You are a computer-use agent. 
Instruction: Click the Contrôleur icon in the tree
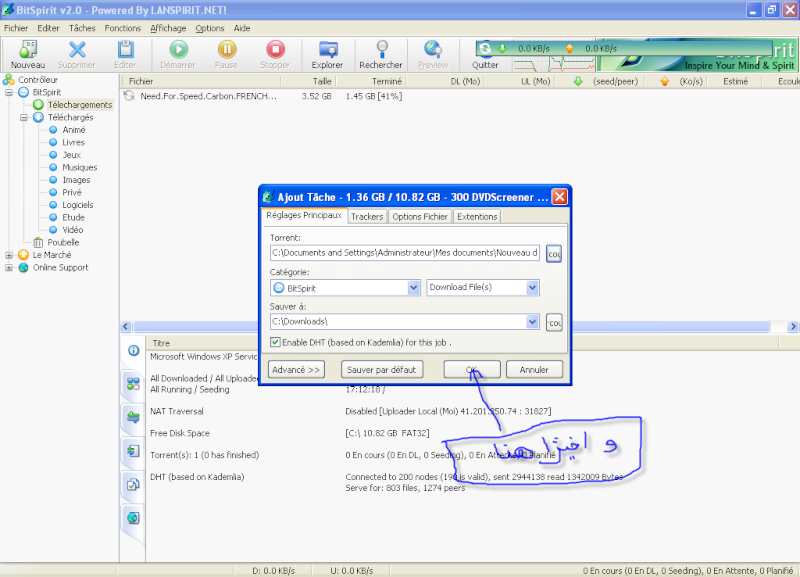coord(9,80)
